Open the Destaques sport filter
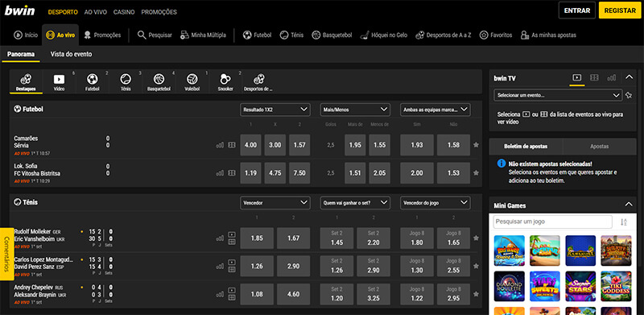This screenshot has height=315, width=644. pos(26,82)
